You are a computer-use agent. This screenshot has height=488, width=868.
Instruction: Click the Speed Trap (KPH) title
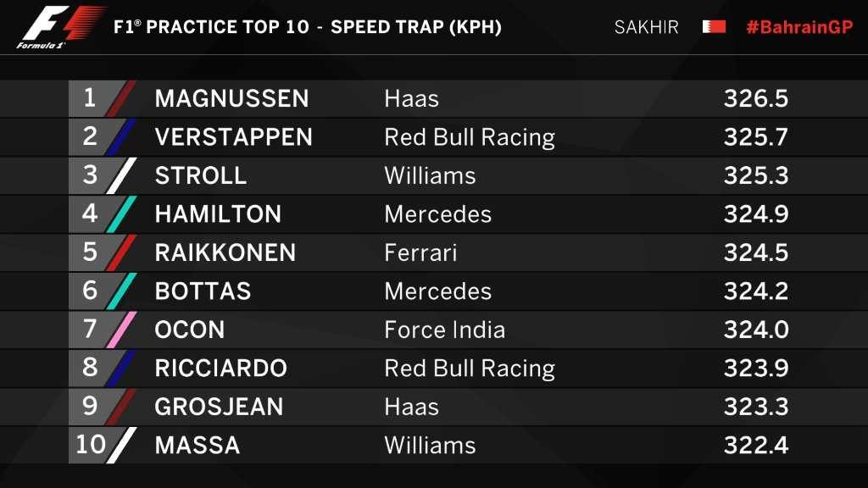pyautogui.click(x=415, y=27)
